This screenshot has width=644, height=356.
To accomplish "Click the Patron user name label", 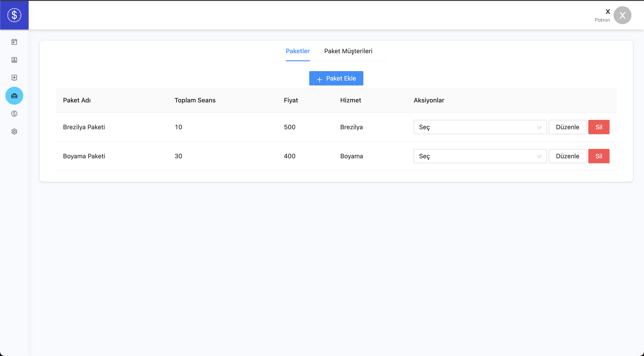I will (602, 20).
